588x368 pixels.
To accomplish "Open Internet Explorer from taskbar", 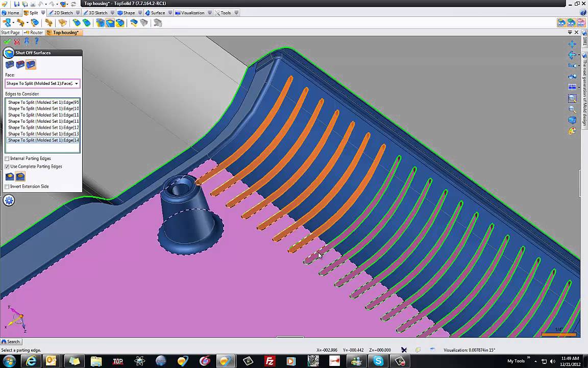I will pos(31,361).
